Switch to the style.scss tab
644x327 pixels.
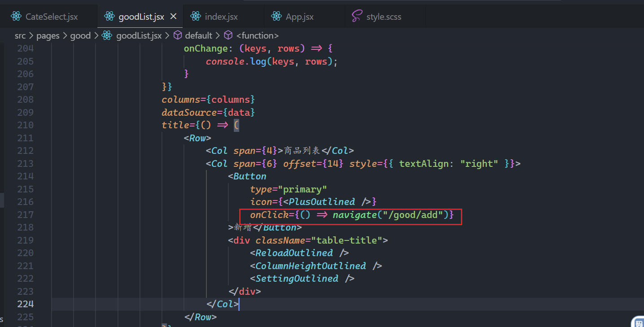click(x=384, y=17)
